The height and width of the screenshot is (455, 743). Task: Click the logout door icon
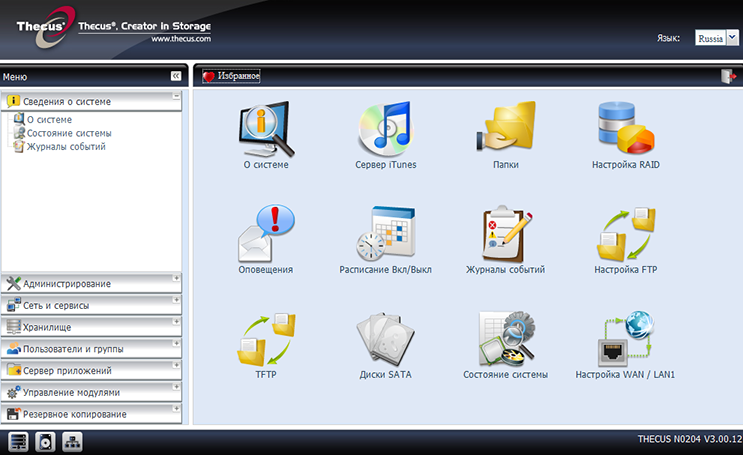[x=728, y=76]
